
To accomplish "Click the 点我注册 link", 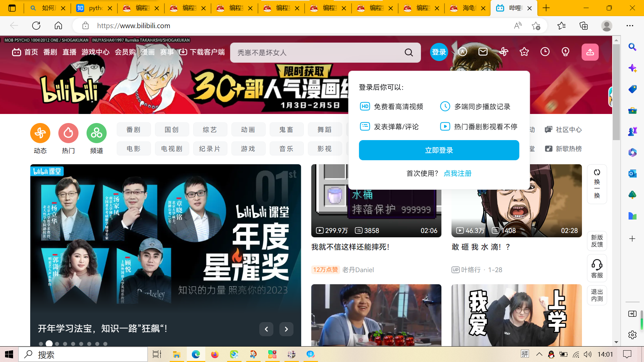I will [458, 173].
